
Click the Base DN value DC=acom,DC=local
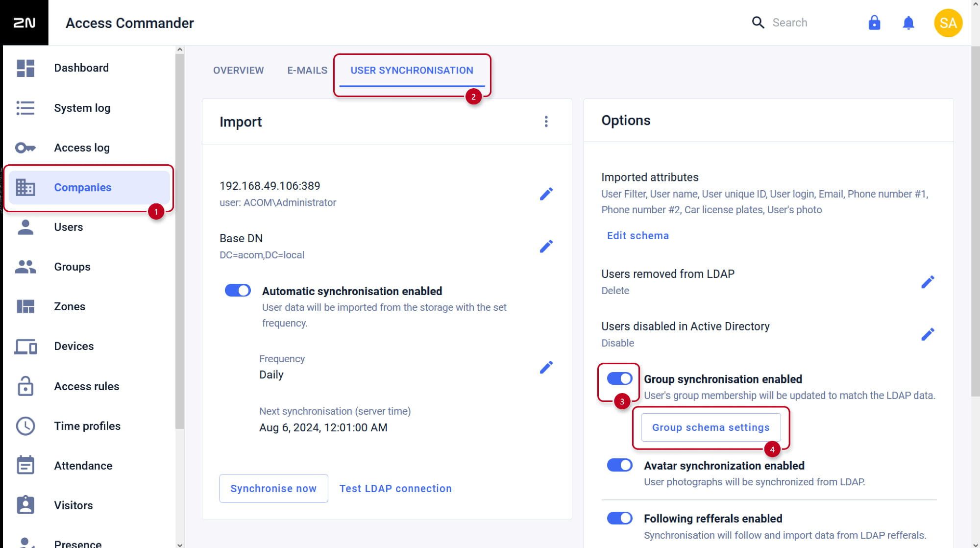(262, 255)
